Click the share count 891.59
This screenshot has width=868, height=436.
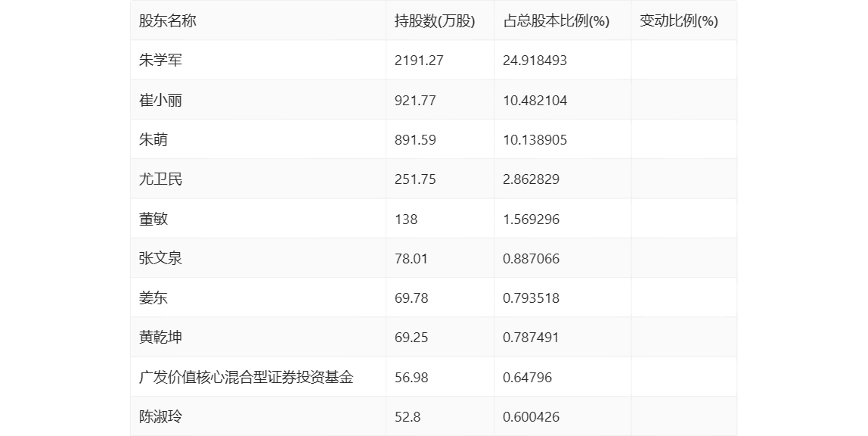(x=415, y=139)
